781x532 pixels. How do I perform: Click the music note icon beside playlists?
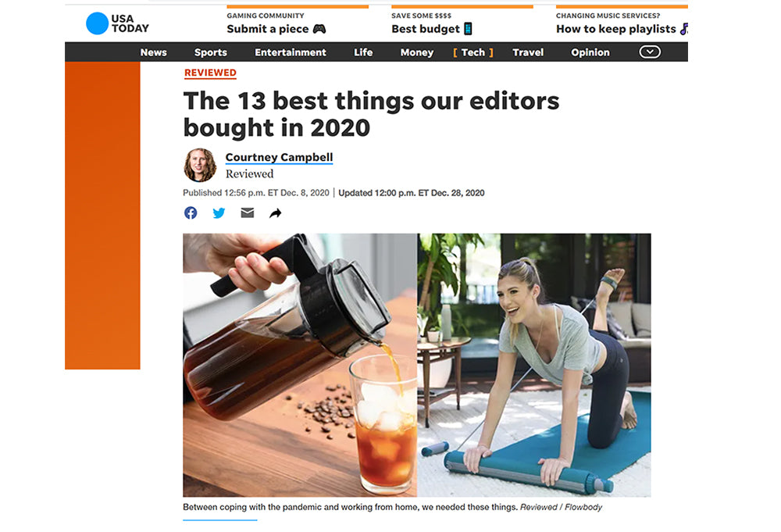pyautogui.click(x=684, y=29)
